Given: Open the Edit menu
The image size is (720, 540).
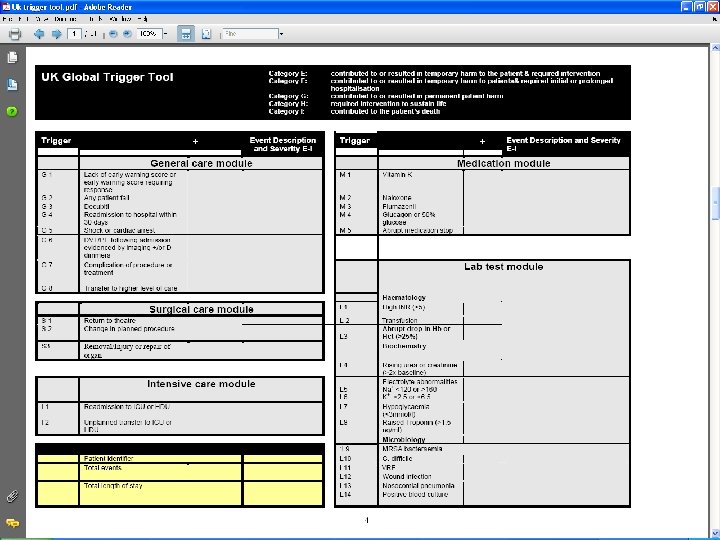Looking at the screenshot, I should [x=23, y=19].
